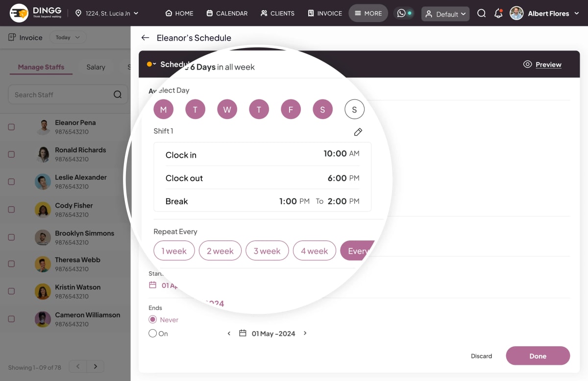Go to next page of staff list
Screen dimensions: 588x381
click(x=96, y=366)
